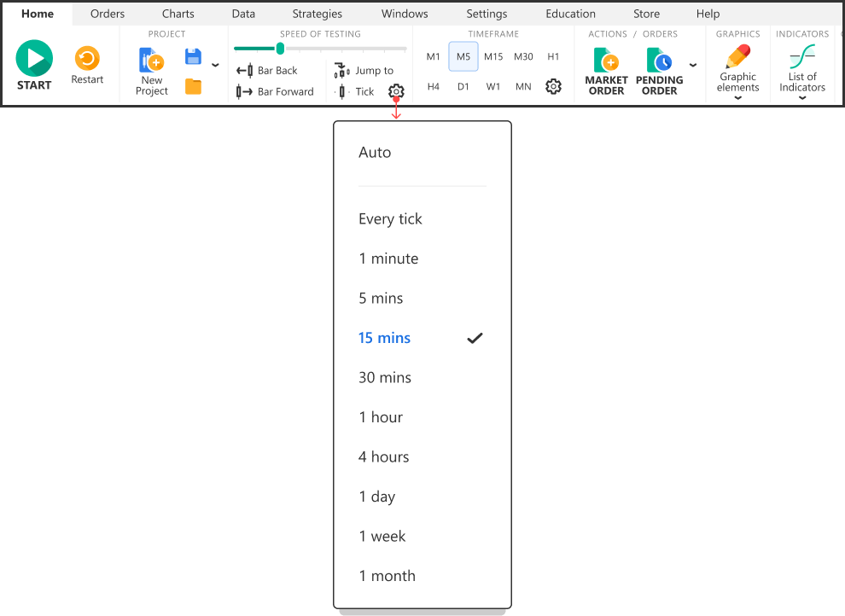The height and width of the screenshot is (616, 845).
Task: Click the Jump to button
Action: click(x=364, y=71)
